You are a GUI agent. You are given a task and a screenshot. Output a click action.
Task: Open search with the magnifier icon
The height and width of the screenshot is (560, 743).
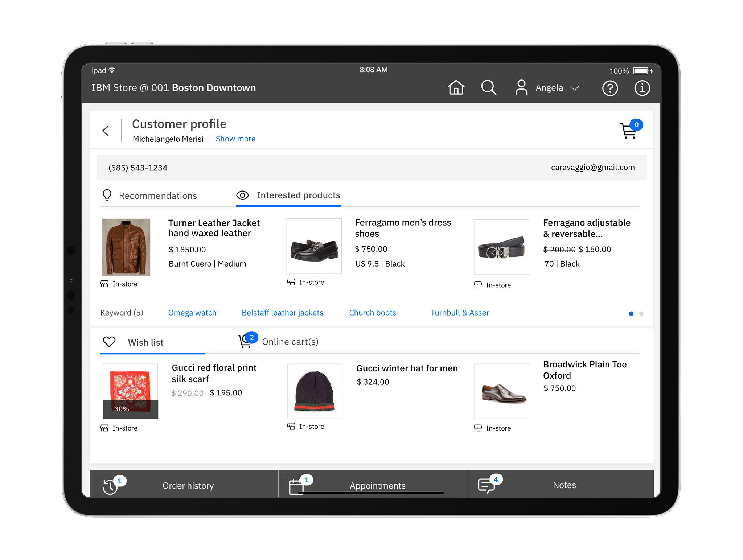point(488,88)
